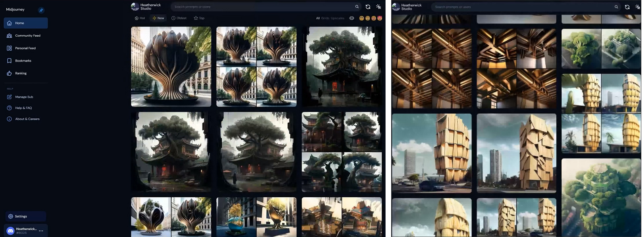Sort the feed by Hot

140,18
